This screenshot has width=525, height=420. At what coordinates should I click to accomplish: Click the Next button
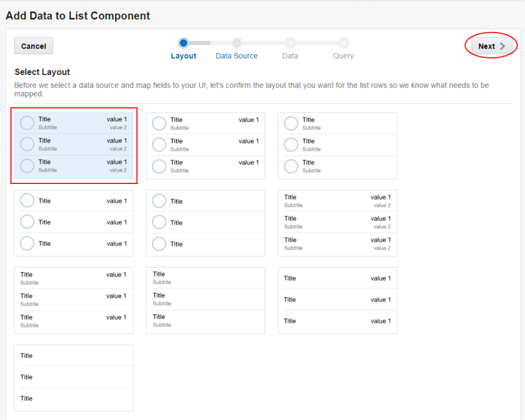(492, 46)
